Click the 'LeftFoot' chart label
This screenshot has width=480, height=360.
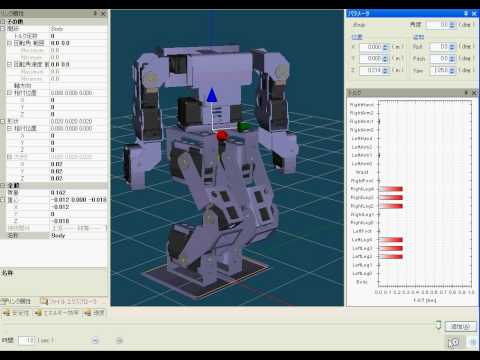[362, 231]
